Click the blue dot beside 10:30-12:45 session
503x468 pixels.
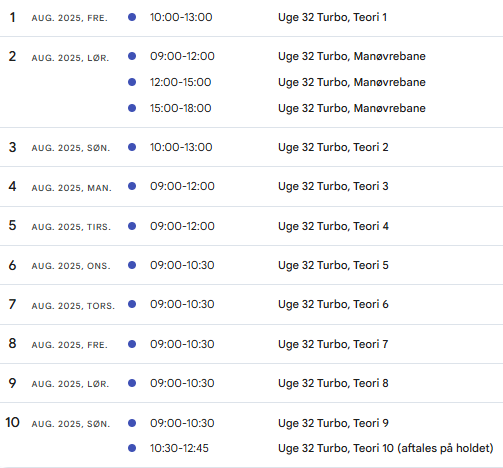(132, 448)
